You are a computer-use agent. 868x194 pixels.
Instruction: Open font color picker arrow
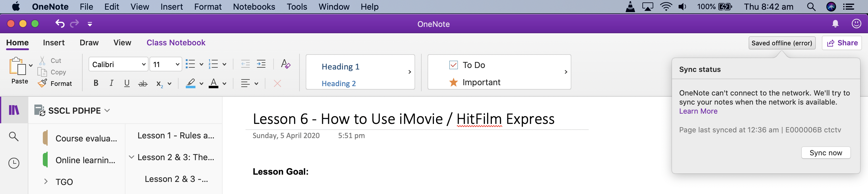tap(224, 84)
